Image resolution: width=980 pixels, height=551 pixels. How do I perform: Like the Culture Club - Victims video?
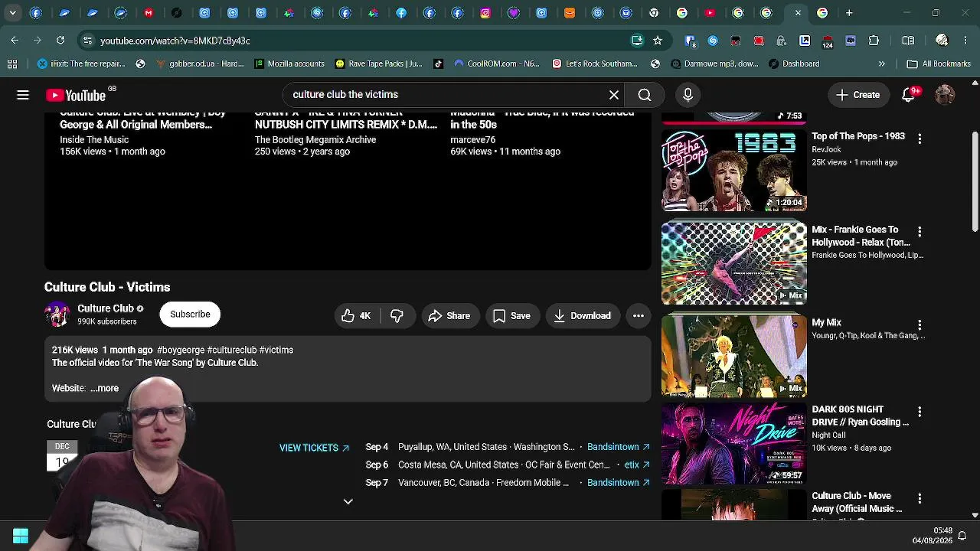356,316
